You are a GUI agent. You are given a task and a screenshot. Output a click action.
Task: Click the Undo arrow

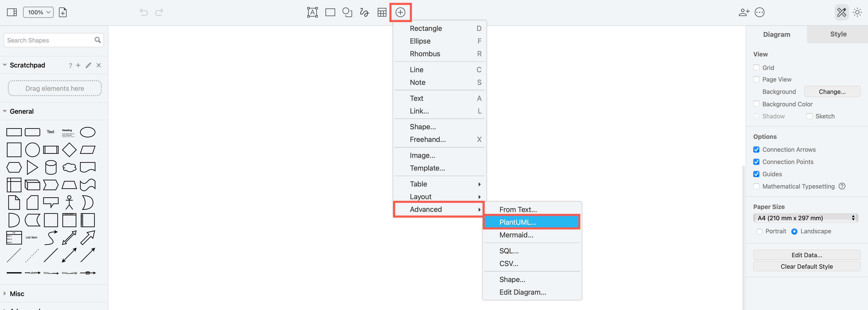143,12
